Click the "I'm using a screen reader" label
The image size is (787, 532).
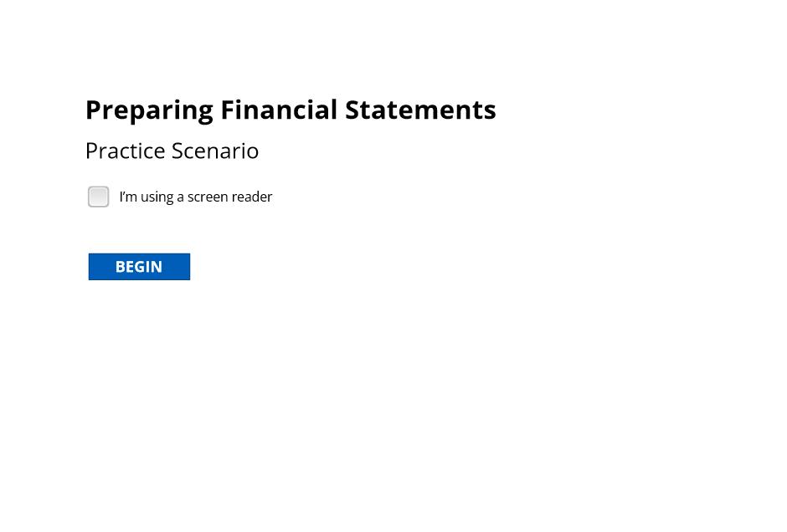[x=196, y=197]
